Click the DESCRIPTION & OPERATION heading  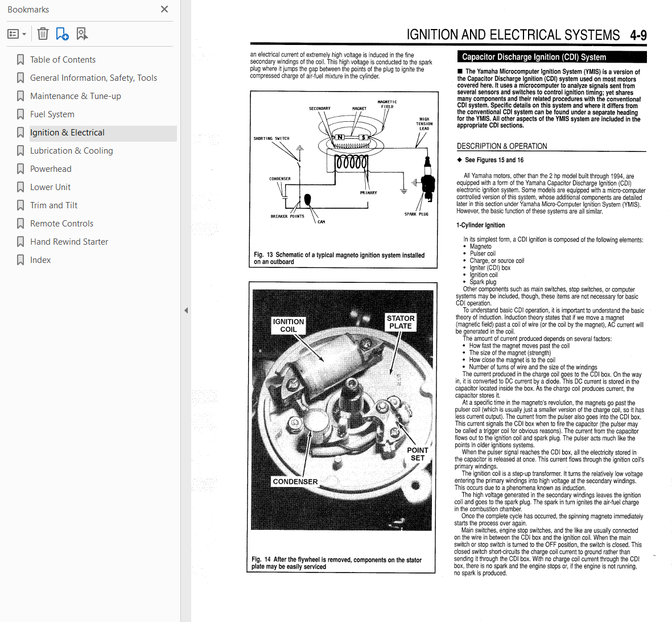502,146
